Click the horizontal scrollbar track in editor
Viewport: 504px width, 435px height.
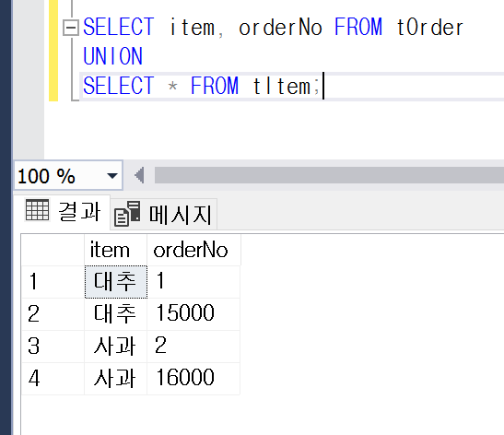(329, 175)
